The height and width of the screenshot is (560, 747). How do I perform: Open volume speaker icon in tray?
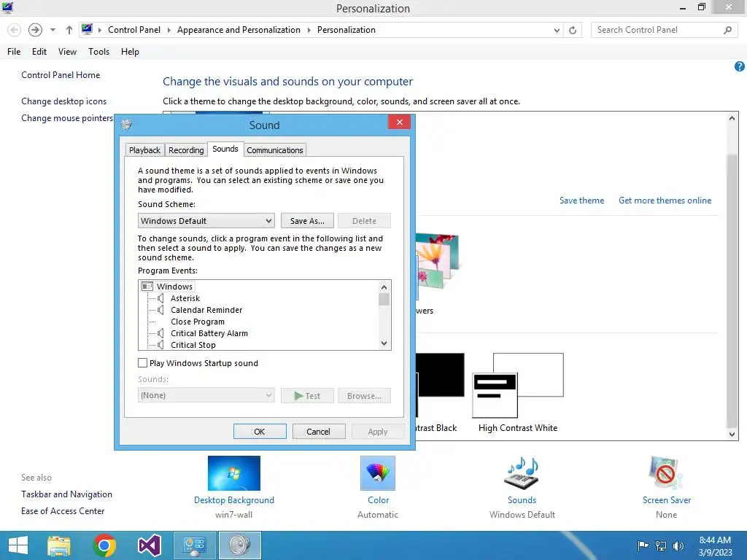point(678,545)
